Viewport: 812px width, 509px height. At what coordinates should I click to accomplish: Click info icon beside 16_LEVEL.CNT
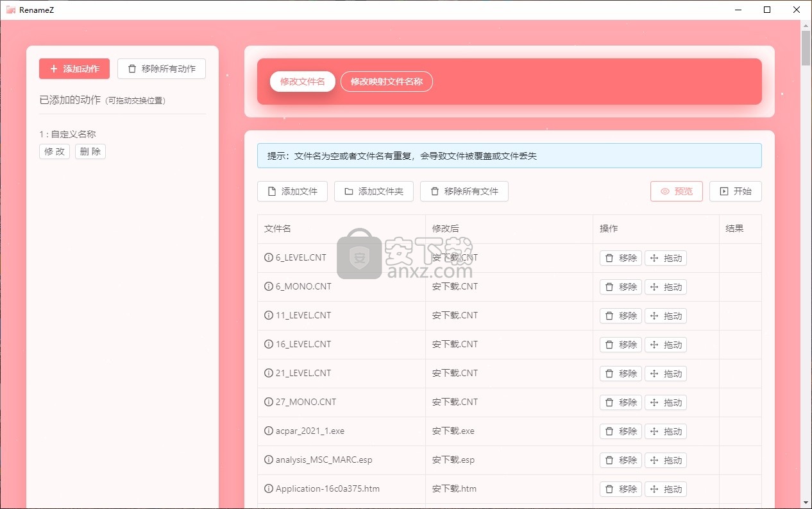pyautogui.click(x=269, y=344)
